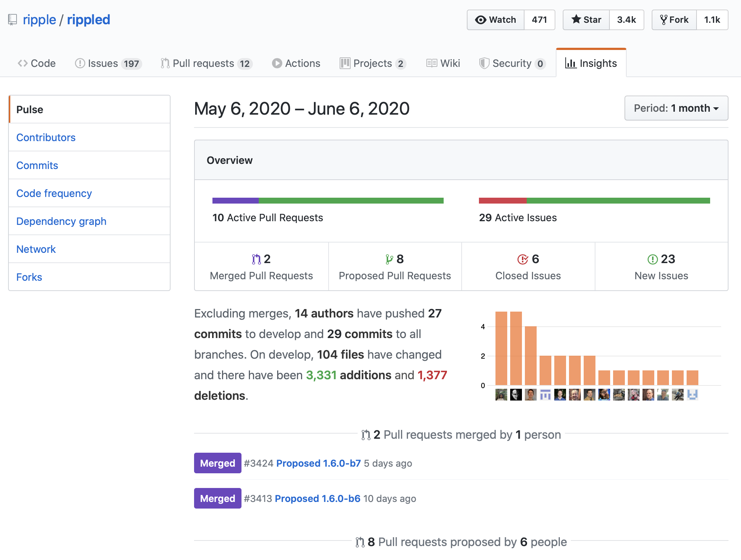The height and width of the screenshot is (560, 741).
Task: Go to the rippled repository link
Action: (89, 20)
